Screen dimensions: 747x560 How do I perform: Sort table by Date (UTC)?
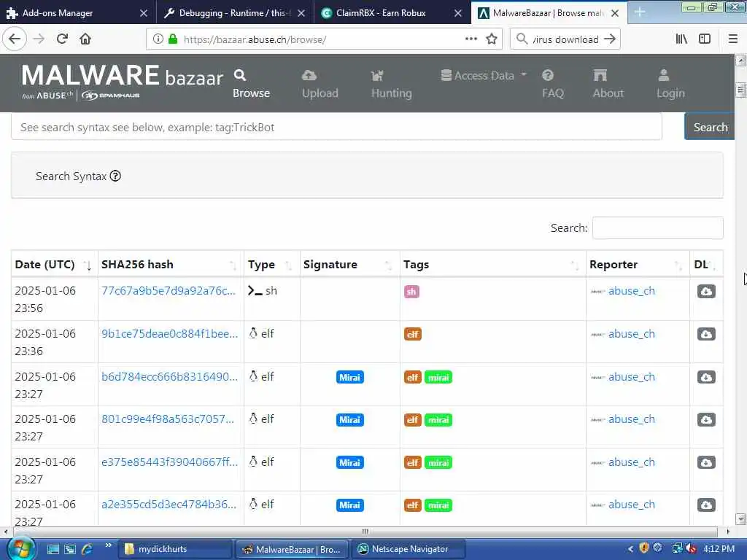pos(53,264)
